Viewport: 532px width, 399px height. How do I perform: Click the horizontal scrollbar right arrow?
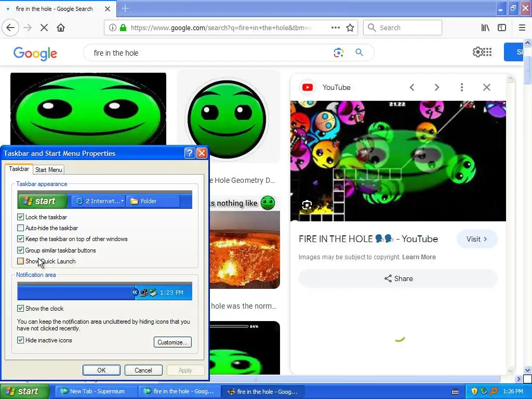(518, 379)
